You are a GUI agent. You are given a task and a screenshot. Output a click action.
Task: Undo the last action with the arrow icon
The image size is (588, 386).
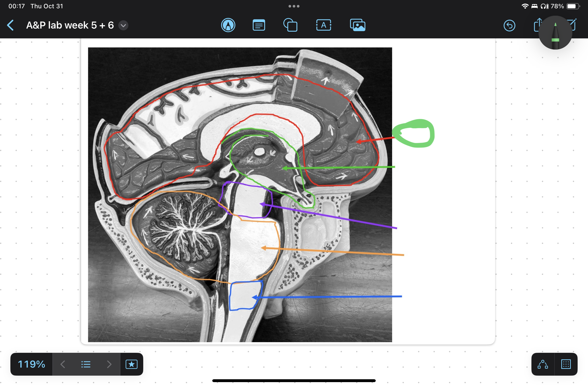pyautogui.click(x=509, y=25)
